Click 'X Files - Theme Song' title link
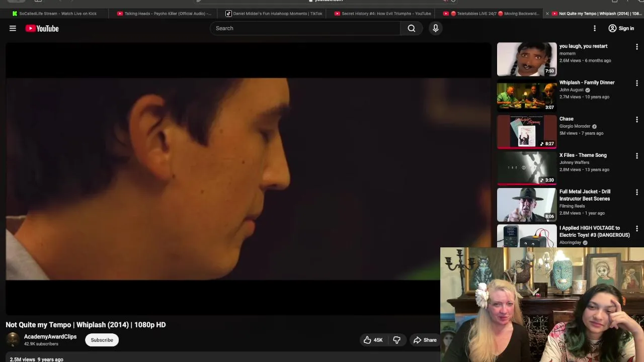This screenshot has height=362, width=644. pyautogui.click(x=583, y=155)
